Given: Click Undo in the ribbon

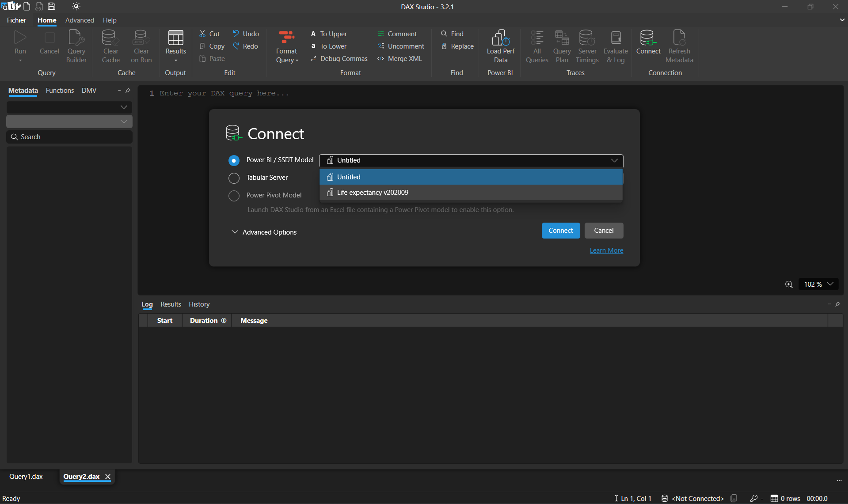Looking at the screenshot, I should click(x=246, y=34).
